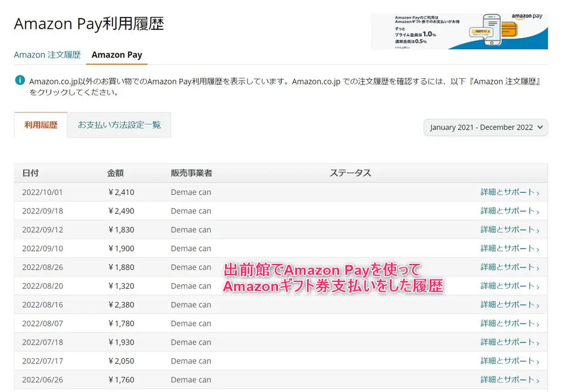Screen dimensions: 566x392
Task: Click the amount ¥1,830
Action: (121, 230)
